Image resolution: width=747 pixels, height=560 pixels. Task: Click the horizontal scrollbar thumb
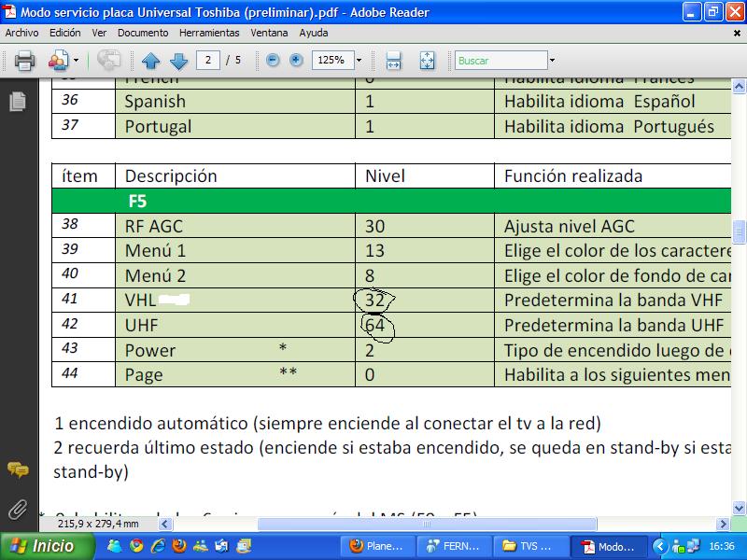427,525
